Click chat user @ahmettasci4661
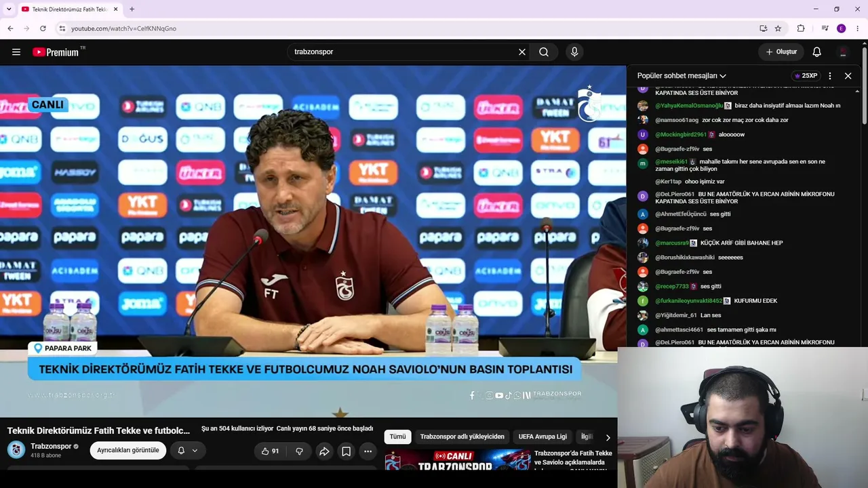868x488 pixels. pyautogui.click(x=679, y=329)
